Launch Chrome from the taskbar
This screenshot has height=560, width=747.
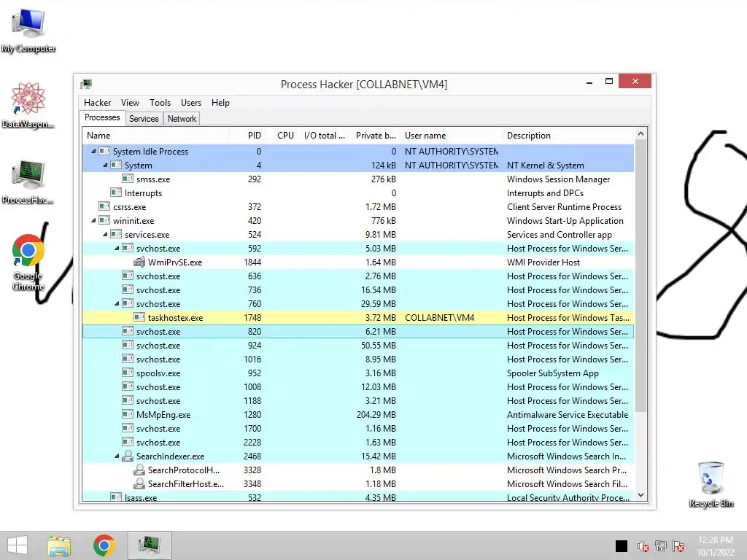[x=104, y=545]
